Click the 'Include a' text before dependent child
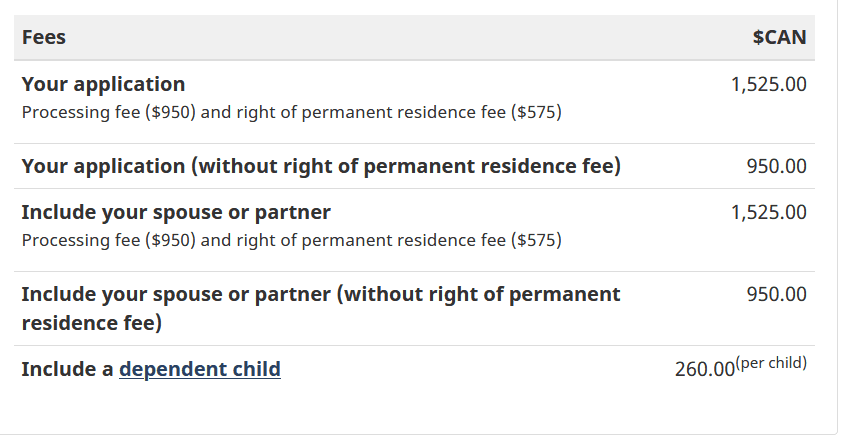This screenshot has width=854, height=436. 68,370
